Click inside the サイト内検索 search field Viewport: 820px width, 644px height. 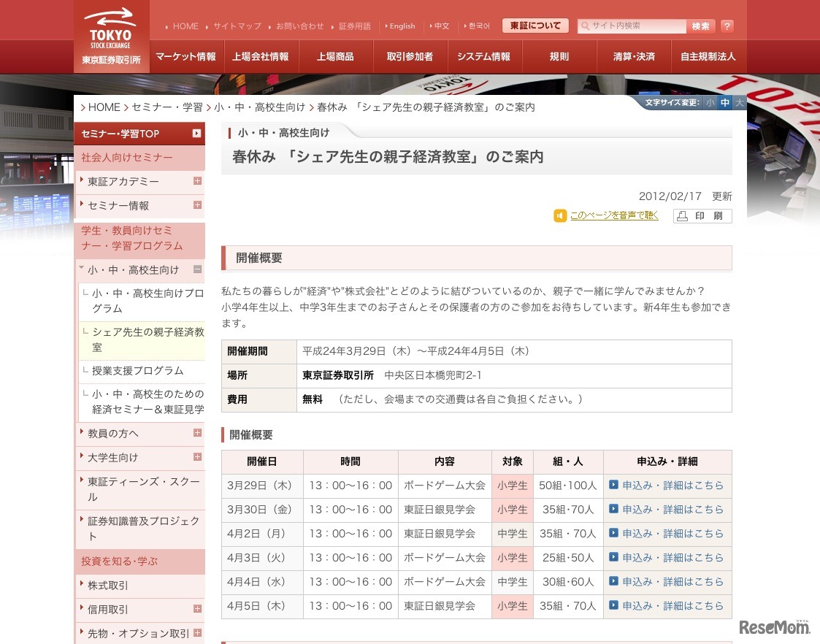(x=635, y=26)
